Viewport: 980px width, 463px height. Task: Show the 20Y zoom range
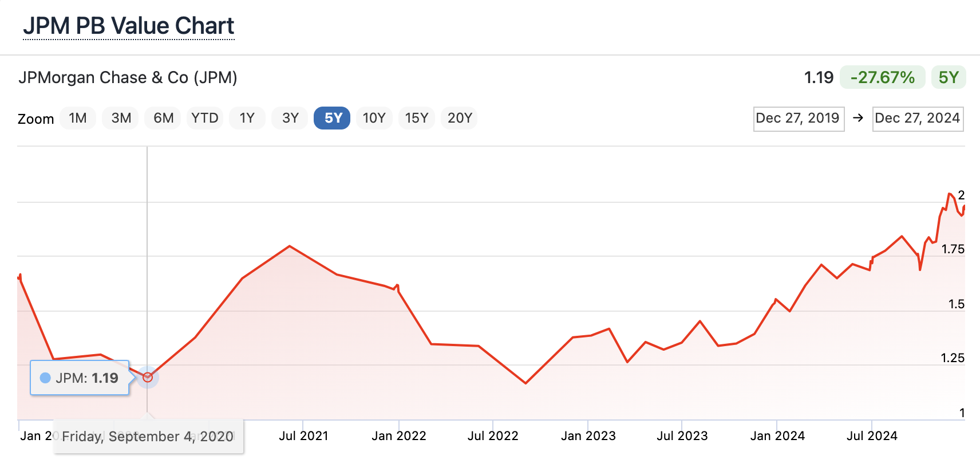[x=459, y=118]
